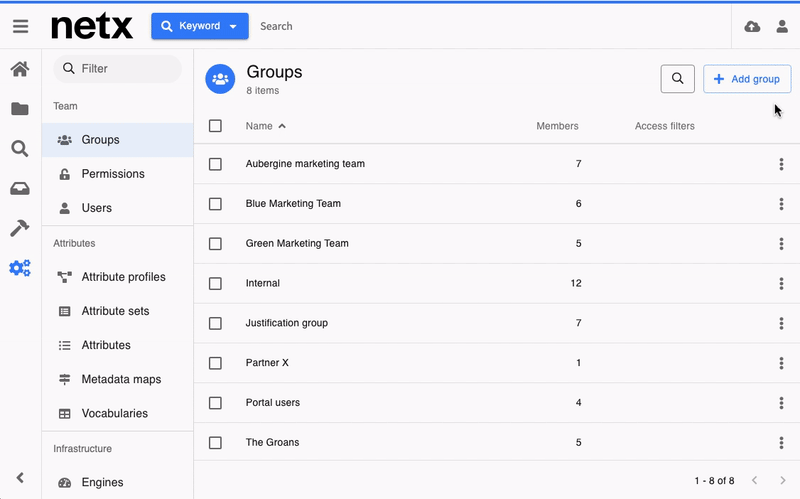This screenshot has height=499, width=800.
Task: Click the Add group button
Action: point(747,79)
